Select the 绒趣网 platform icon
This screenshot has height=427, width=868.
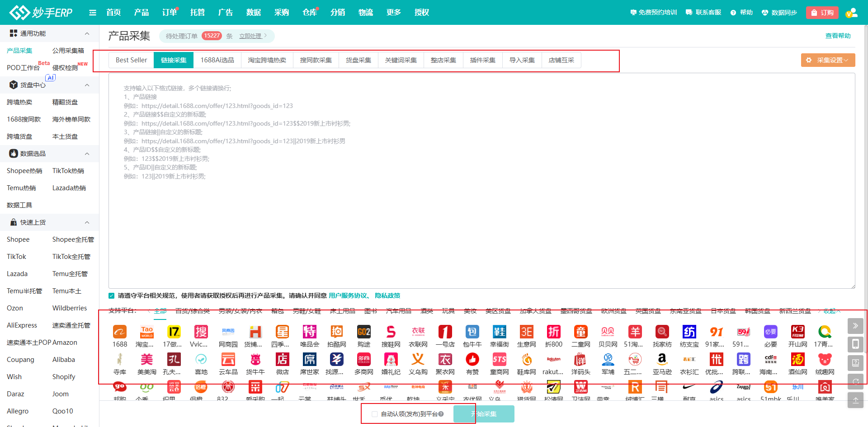pyautogui.click(x=825, y=360)
